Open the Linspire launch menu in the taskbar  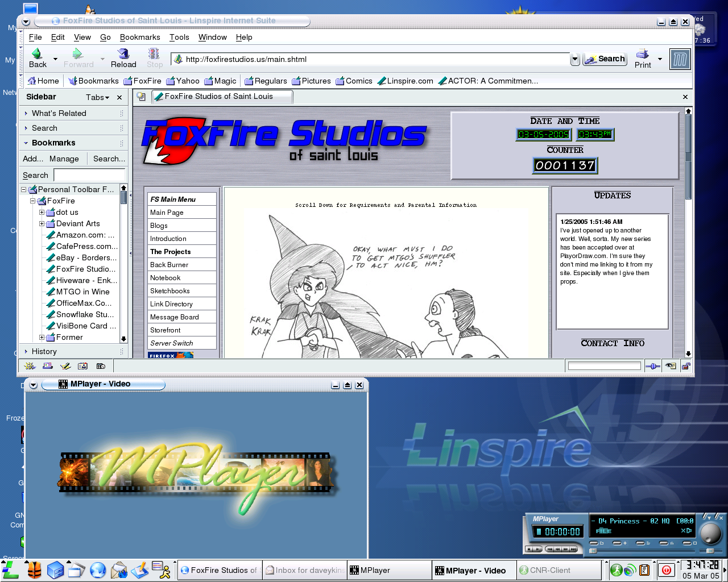[x=10, y=570]
